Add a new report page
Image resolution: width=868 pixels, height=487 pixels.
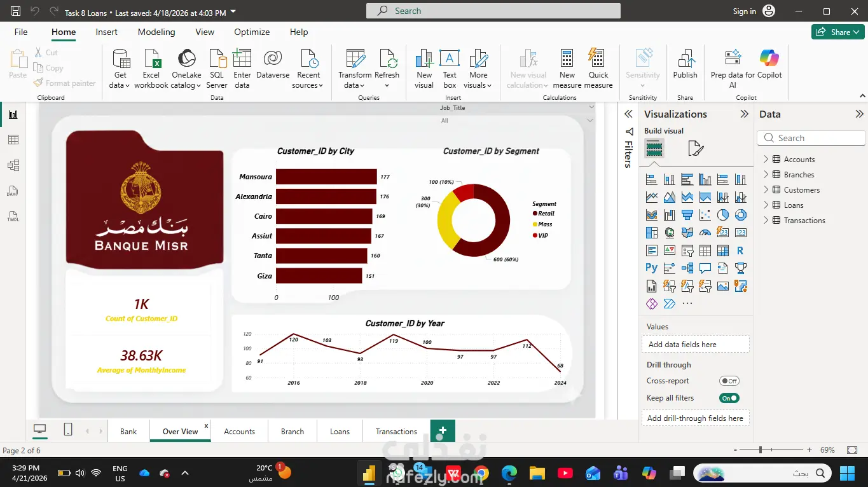[x=443, y=431]
